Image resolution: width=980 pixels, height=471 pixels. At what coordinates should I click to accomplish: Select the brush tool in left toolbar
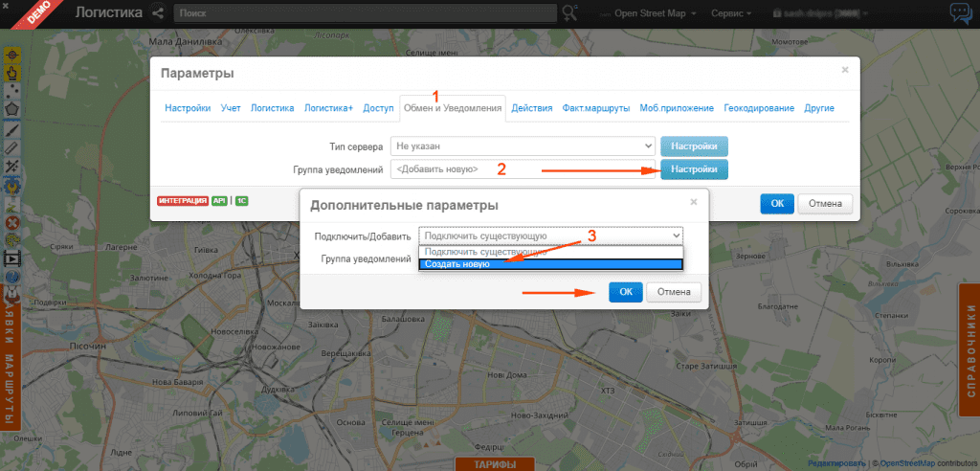click(11, 129)
